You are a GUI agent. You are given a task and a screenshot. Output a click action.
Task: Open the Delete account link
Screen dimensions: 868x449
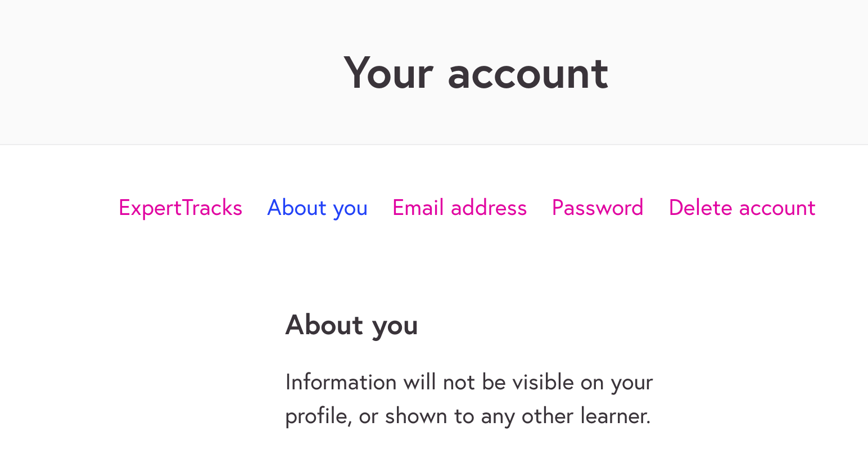point(742,208)
